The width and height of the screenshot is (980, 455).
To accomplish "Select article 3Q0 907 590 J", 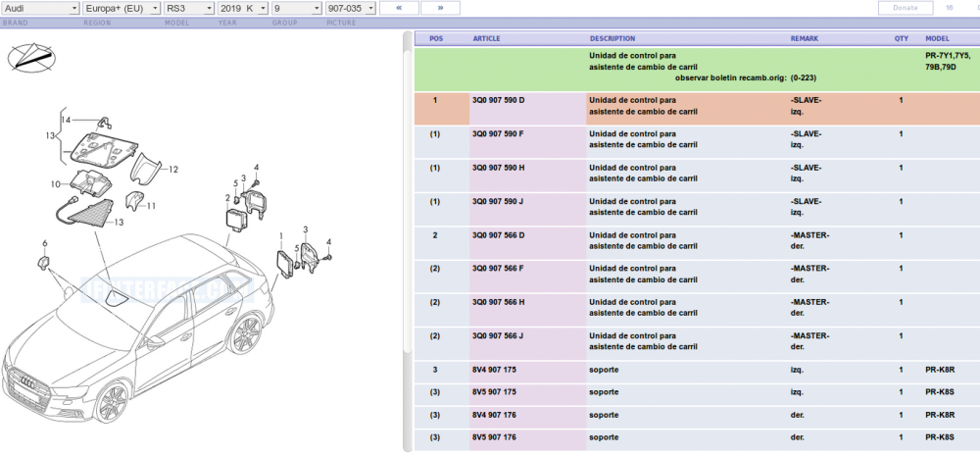I will [x=498, y=201].
